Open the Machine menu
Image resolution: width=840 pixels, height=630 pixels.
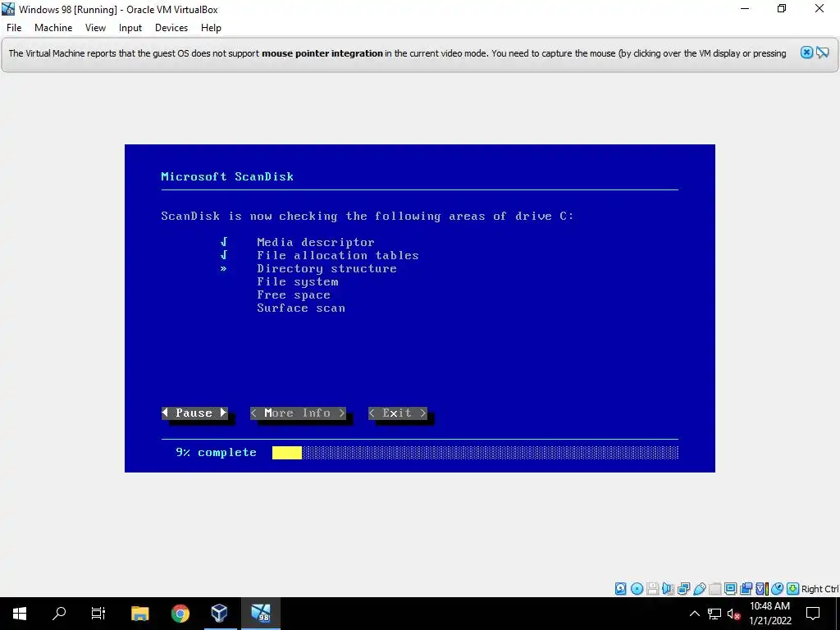click(53, 28)
